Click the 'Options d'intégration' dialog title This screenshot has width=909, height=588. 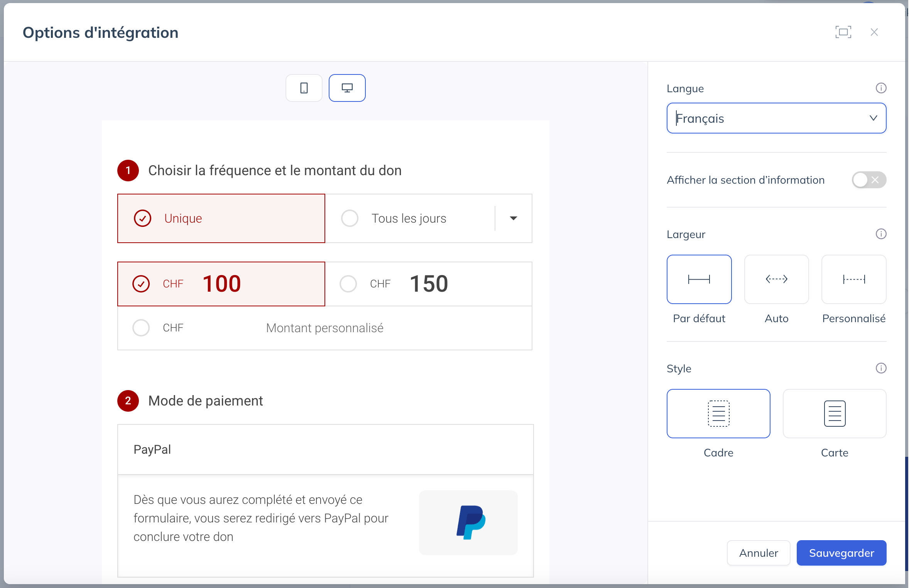pyautogui.click(x=100, y=32)
